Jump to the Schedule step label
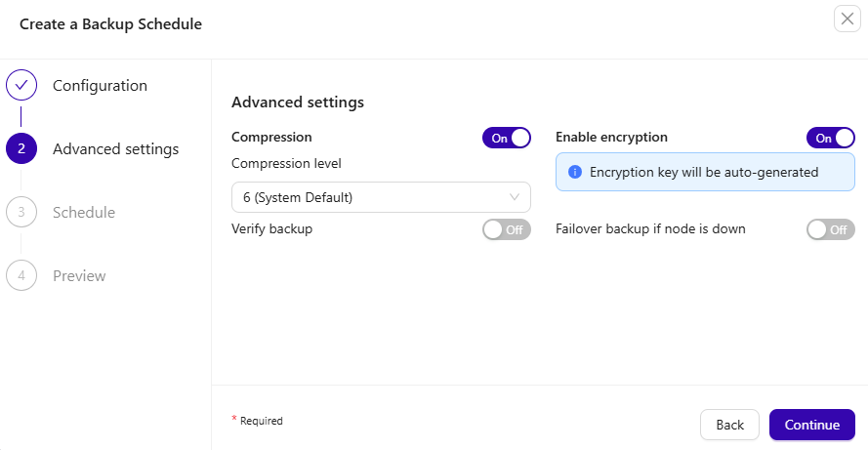Screen dimensions: 868x450 [84, 212]
